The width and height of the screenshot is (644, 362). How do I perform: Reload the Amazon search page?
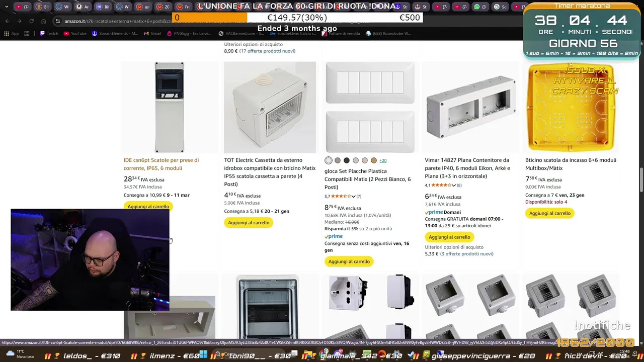[x=31, y=21]
